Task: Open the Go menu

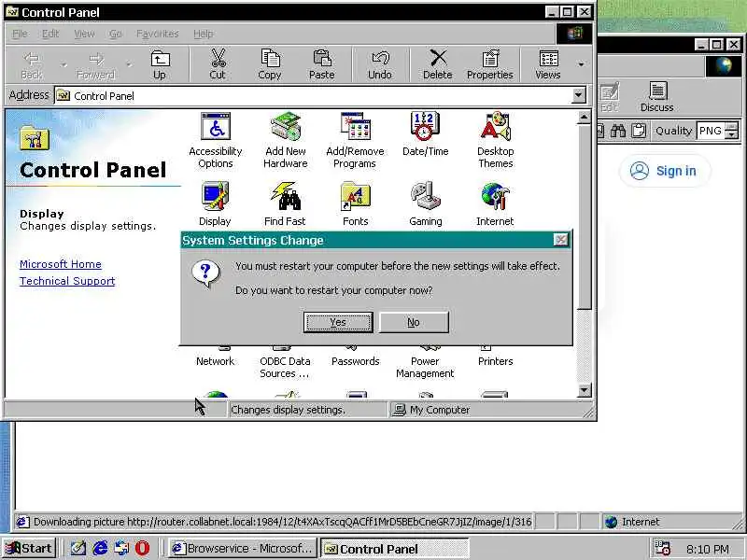Action: [116, 34]
